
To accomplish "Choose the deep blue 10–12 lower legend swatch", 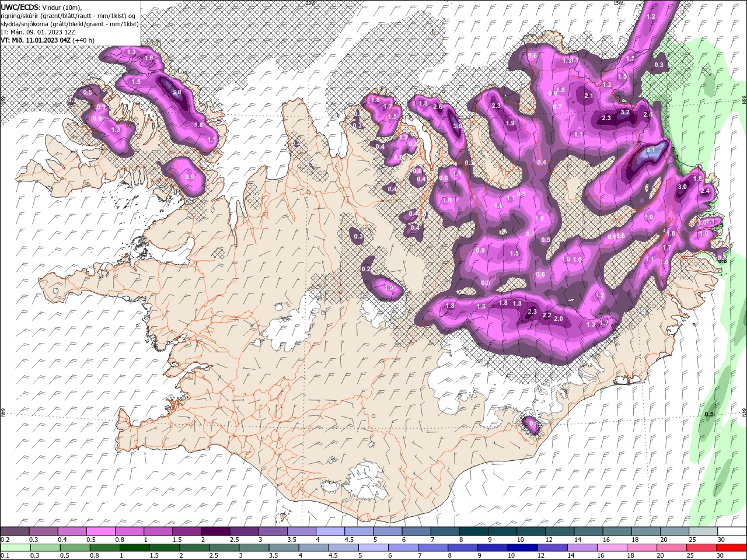I will [x=522, y=548].
